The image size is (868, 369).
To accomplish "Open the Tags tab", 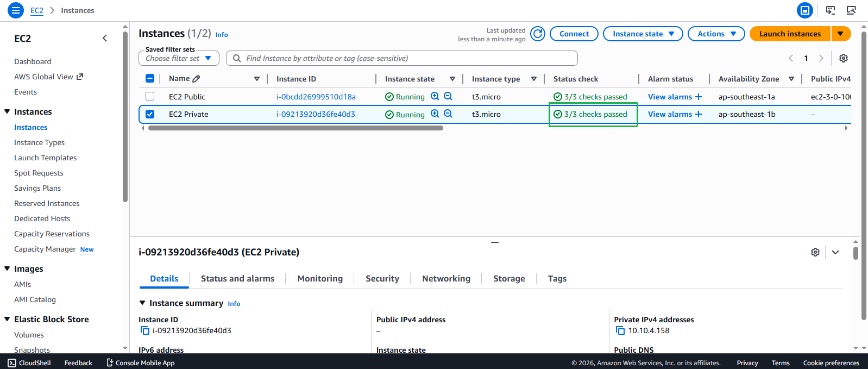I will pyautogui.click(x=557, y=278).
